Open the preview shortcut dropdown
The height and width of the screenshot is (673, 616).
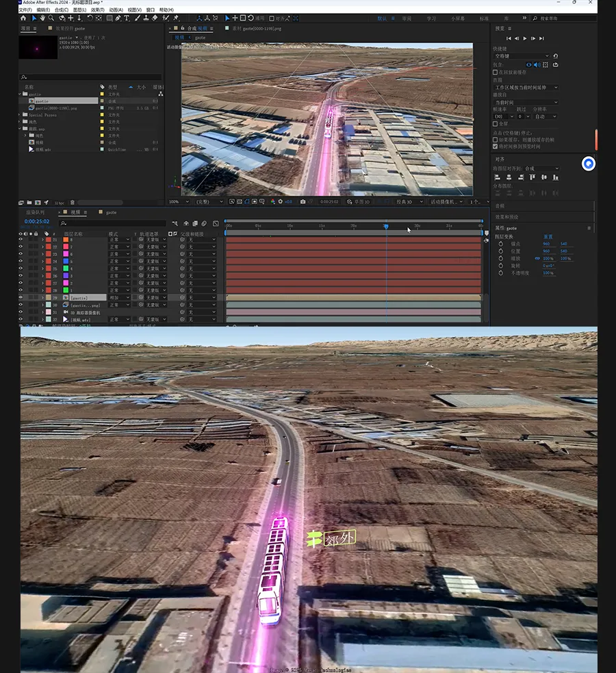coord(521,55)
